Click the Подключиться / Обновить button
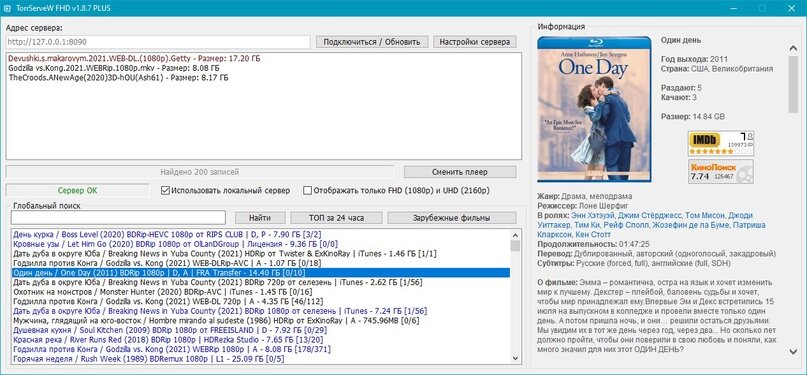 372,42
